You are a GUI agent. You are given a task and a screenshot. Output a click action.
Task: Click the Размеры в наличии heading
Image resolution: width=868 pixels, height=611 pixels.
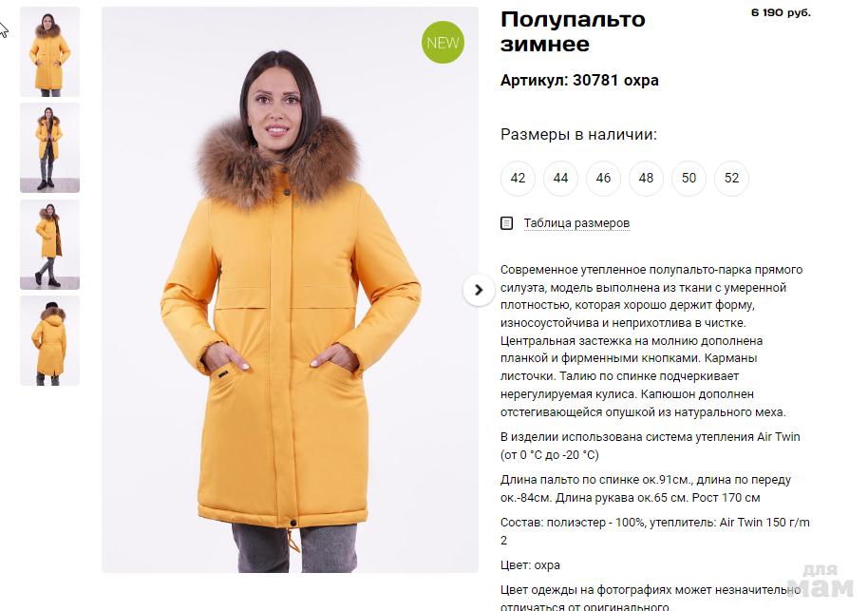click(578, 135)
